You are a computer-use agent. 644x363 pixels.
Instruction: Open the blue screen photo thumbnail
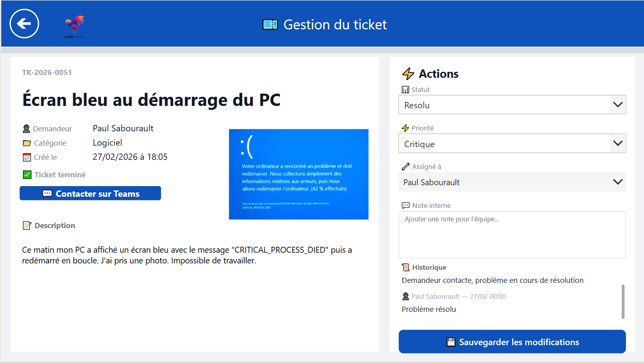[299, 174]
